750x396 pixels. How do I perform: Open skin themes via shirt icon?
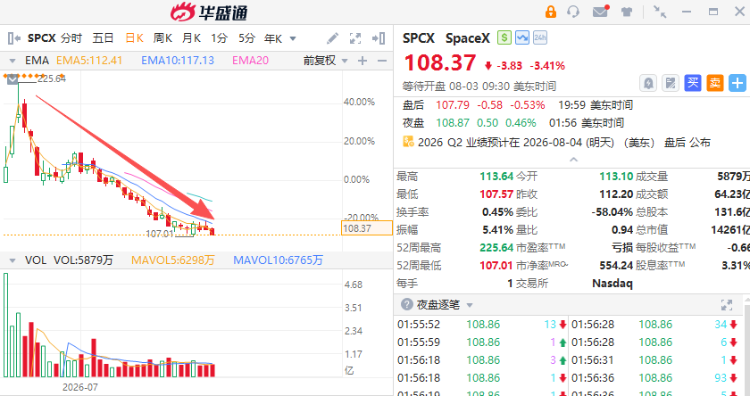[x=627, y=12]
